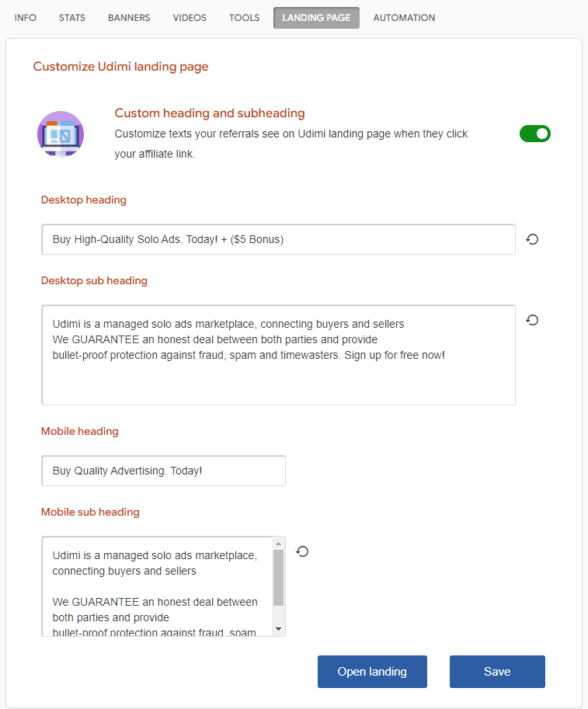
Task: Click the mobile sub heading scrollbar thumb
Action: (278, 578)
